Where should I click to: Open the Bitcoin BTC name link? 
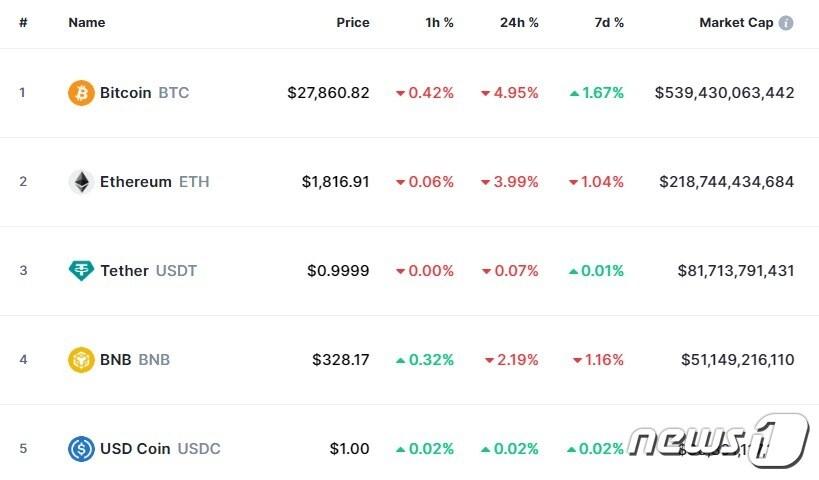(144, 93)
